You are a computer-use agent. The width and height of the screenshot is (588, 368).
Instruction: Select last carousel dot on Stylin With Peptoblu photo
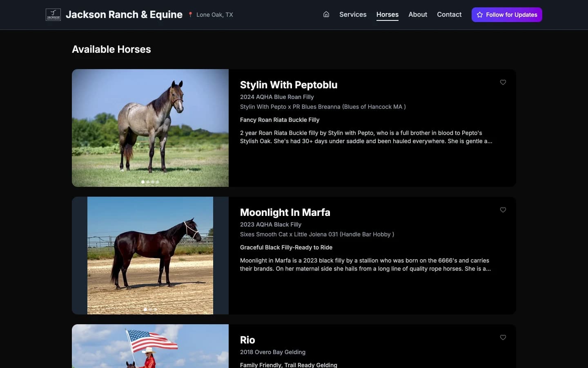pos(158,182)
